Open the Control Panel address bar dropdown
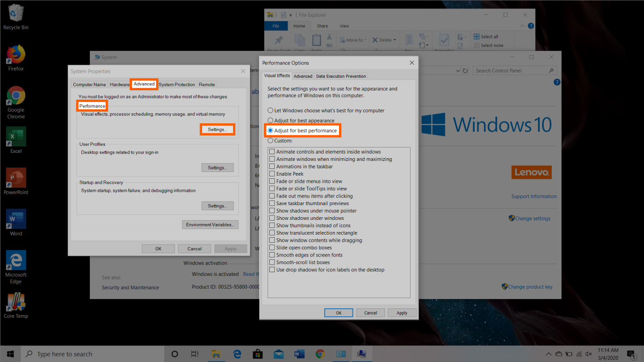The height and width of the screenshot is (362, 644). pos(458,71)
